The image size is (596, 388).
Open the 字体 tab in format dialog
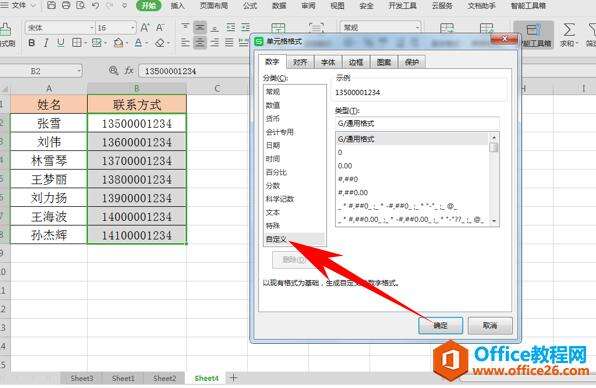328,62
